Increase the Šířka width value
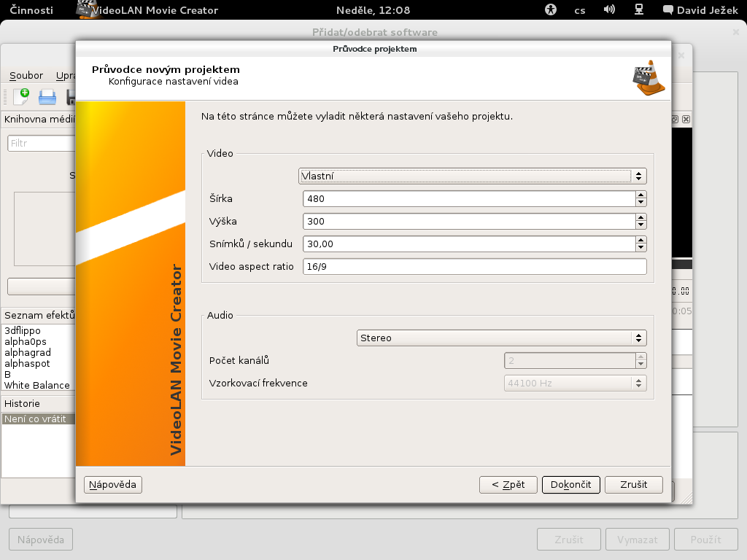 click(x=640, y=195)
